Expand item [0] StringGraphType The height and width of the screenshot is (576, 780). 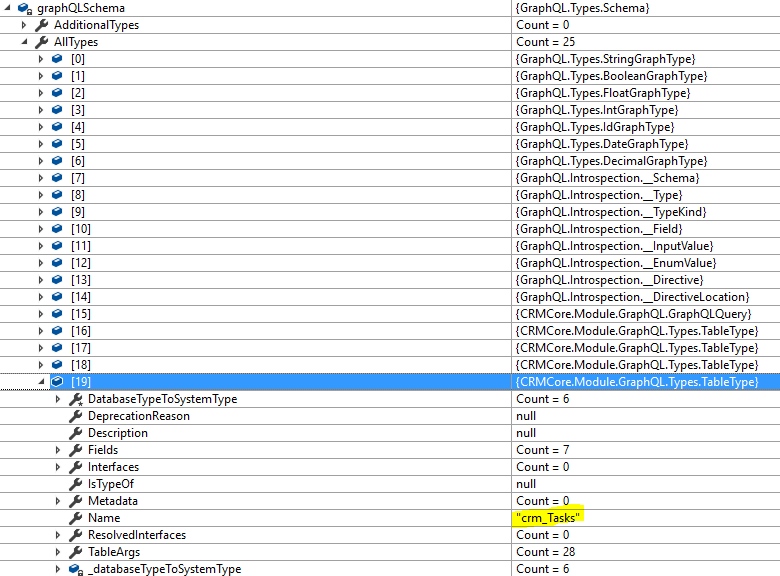click(41, 59)
